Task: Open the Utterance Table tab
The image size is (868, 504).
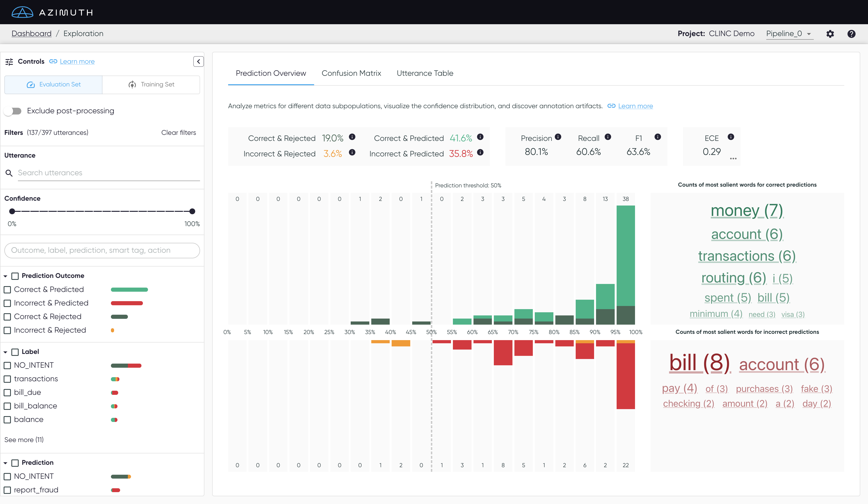Action: pos(425,73)
